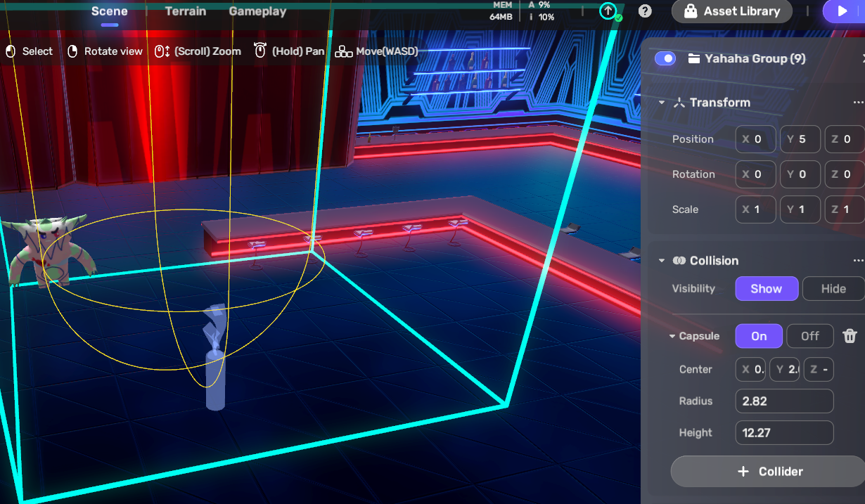Collapse the Collision section

662,261
